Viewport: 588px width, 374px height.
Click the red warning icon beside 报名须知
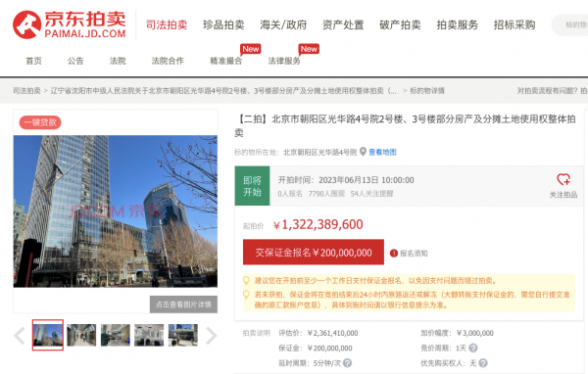[x=393, y=254]
